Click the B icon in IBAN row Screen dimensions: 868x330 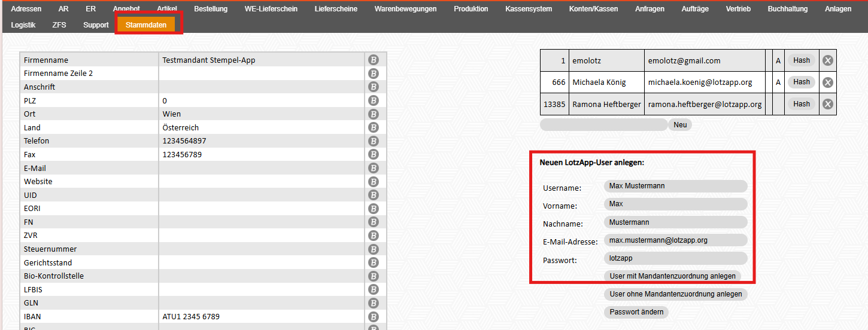coord(374,317)
